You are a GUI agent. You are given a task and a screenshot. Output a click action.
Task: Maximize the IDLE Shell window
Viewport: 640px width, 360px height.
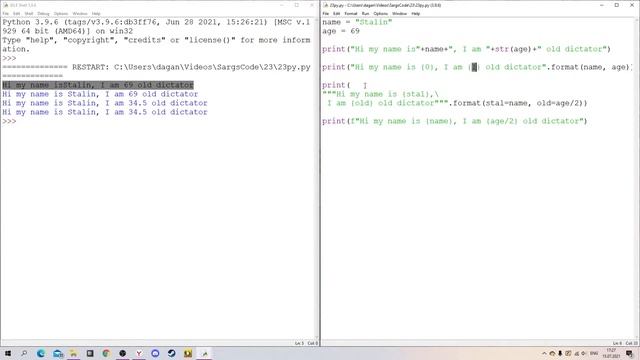coord(297,5)
